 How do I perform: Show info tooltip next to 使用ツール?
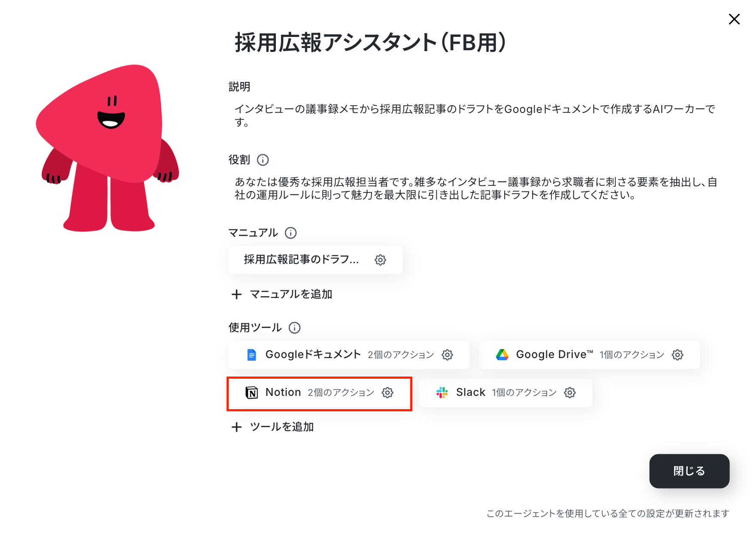(x=295, y=328)
